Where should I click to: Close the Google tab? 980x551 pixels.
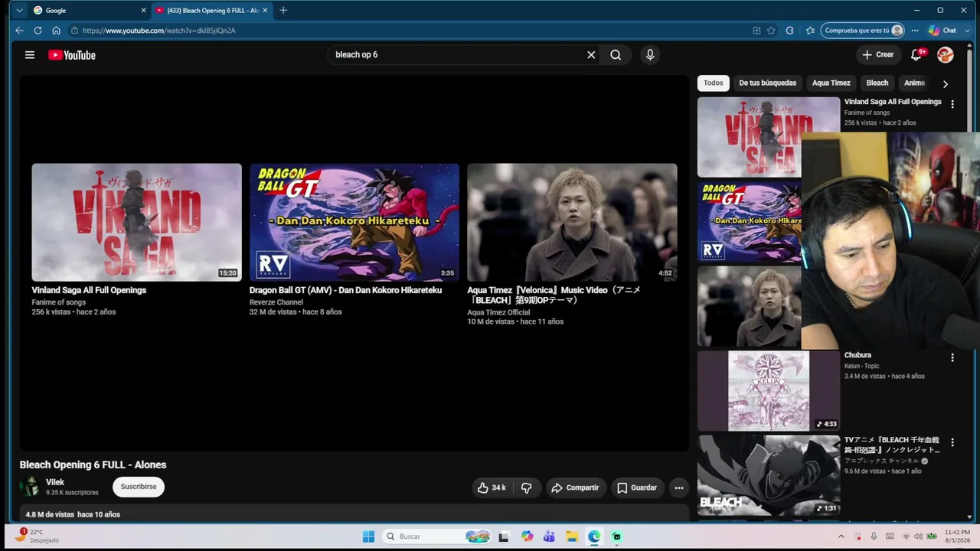click(x=143, y=11)
